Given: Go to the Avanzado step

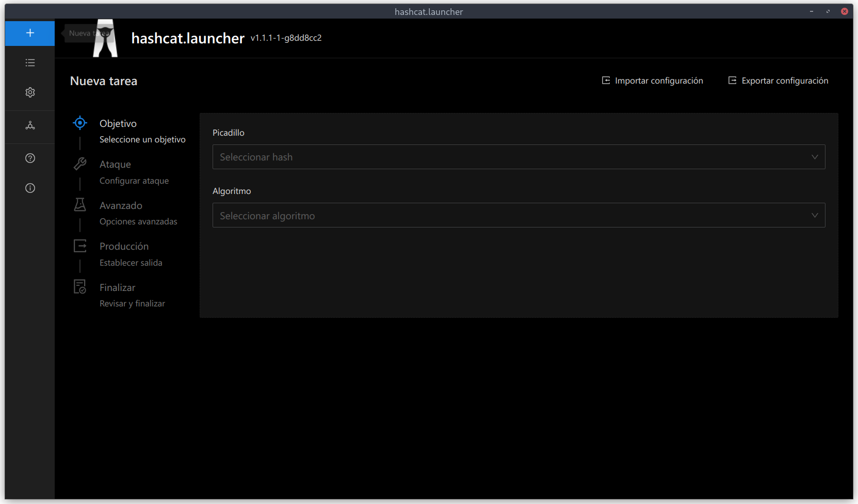Looking at the screenshot, I should point(121,205).
